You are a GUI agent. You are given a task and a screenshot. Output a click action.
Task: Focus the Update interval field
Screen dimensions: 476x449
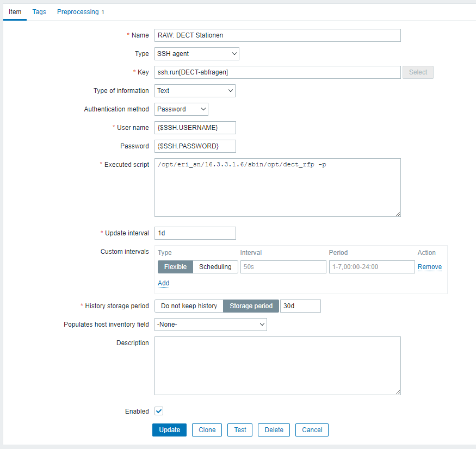(195, 233)
